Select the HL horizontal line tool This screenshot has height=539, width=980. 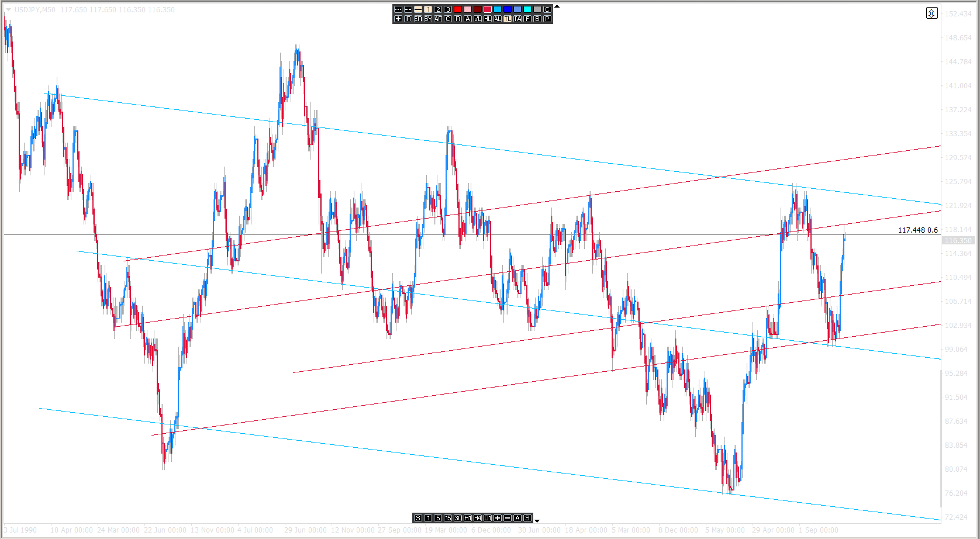tap(488, 19)
